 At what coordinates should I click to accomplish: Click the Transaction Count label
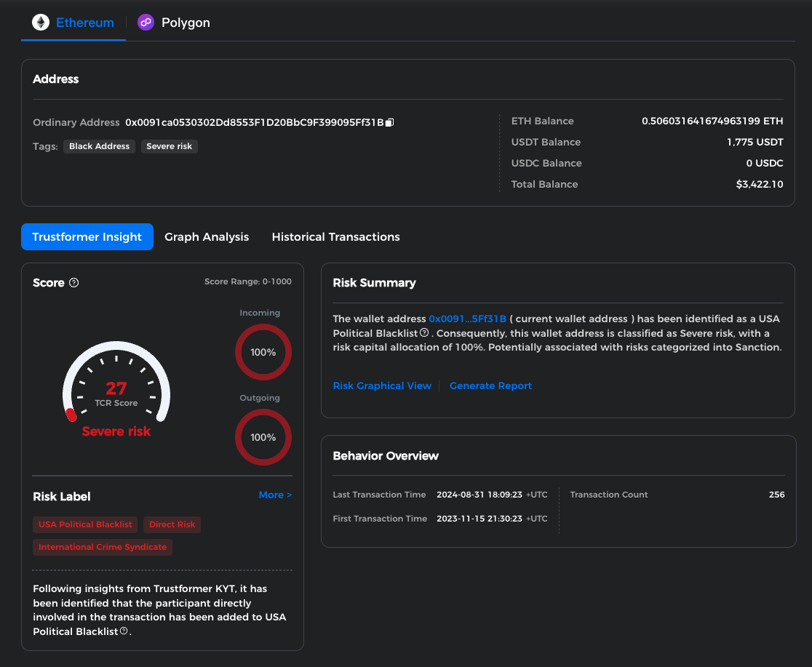pyautogui.click(x=609, y=495)
